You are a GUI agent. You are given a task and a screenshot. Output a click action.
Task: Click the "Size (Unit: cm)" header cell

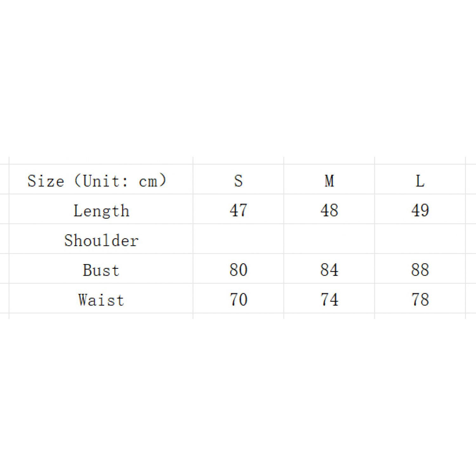[97, 181]
